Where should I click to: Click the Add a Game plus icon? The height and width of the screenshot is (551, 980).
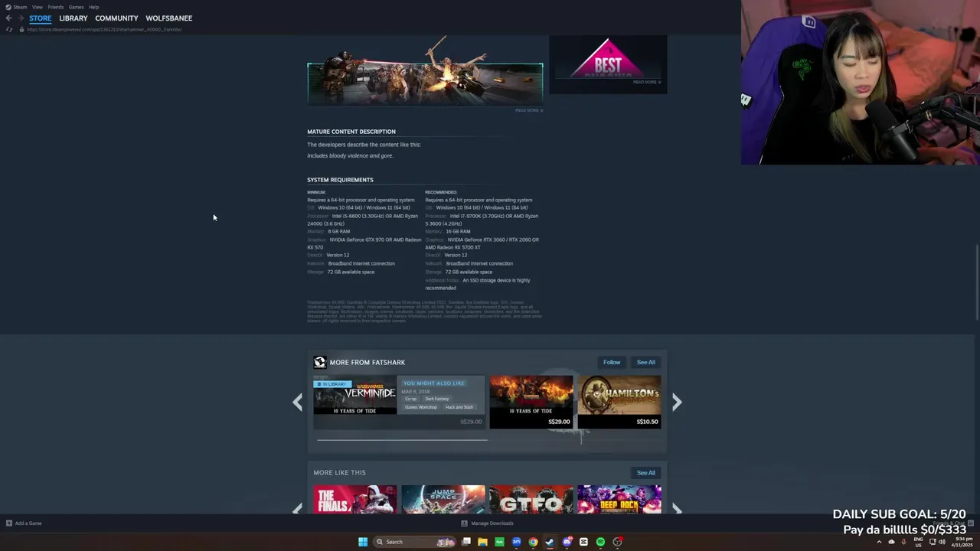(9, 523)
